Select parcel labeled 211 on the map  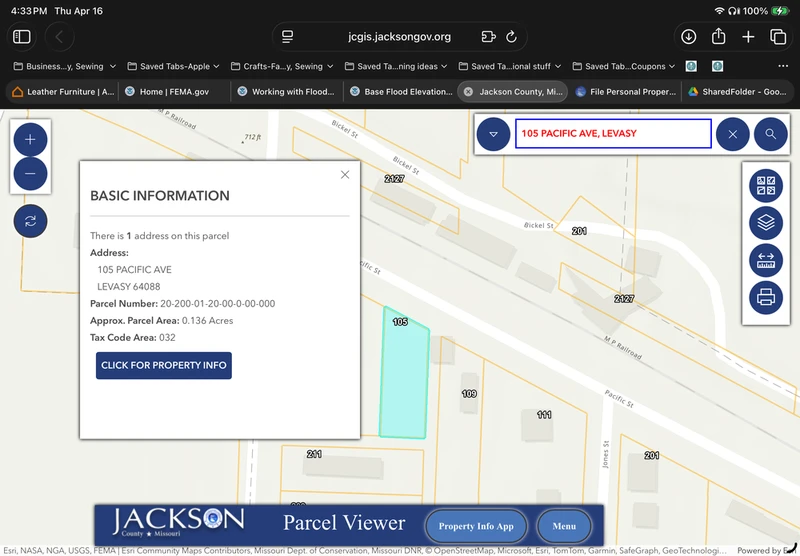[314, 453]
